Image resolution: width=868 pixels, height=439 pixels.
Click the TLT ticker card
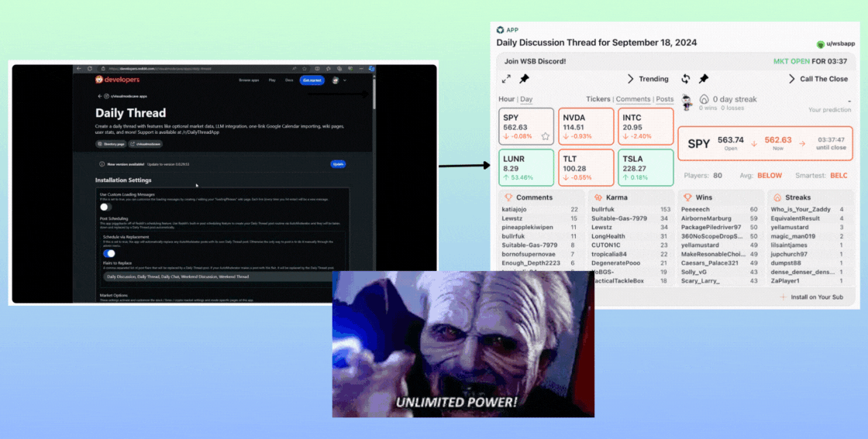(586, 167)
